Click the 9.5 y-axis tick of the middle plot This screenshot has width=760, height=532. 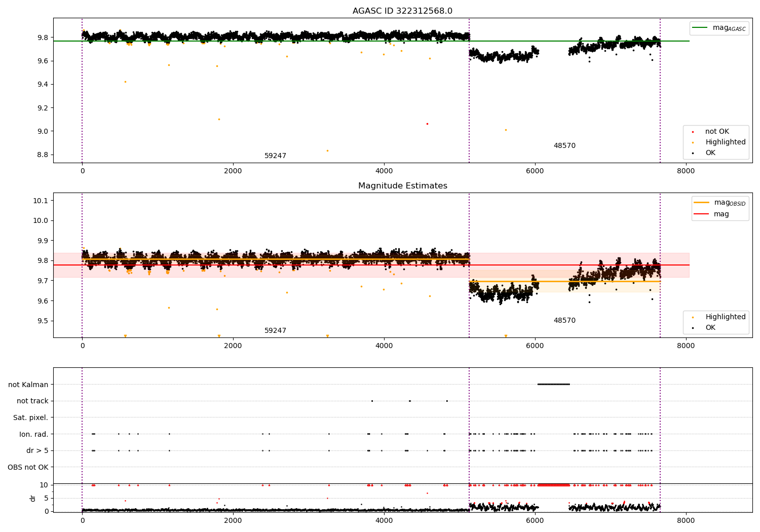42,321
